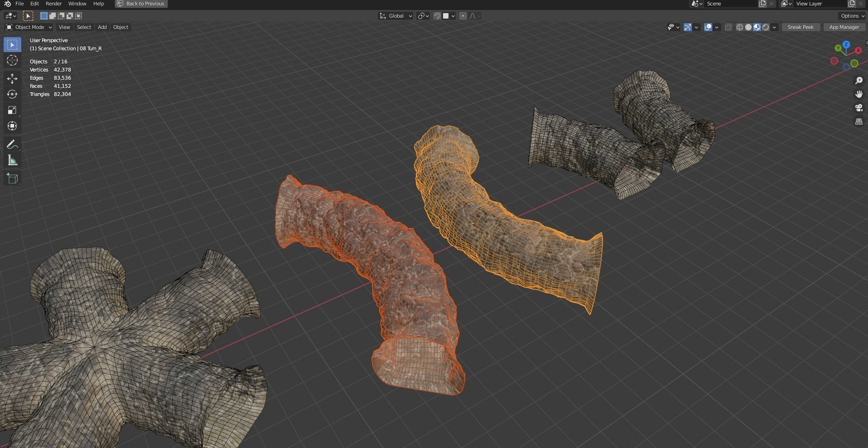The height and width of the screenshot is (448, 868).
Task: Click the zoom magnifier viewport icon
Action: pyautogui.click(x=859, y=81)
